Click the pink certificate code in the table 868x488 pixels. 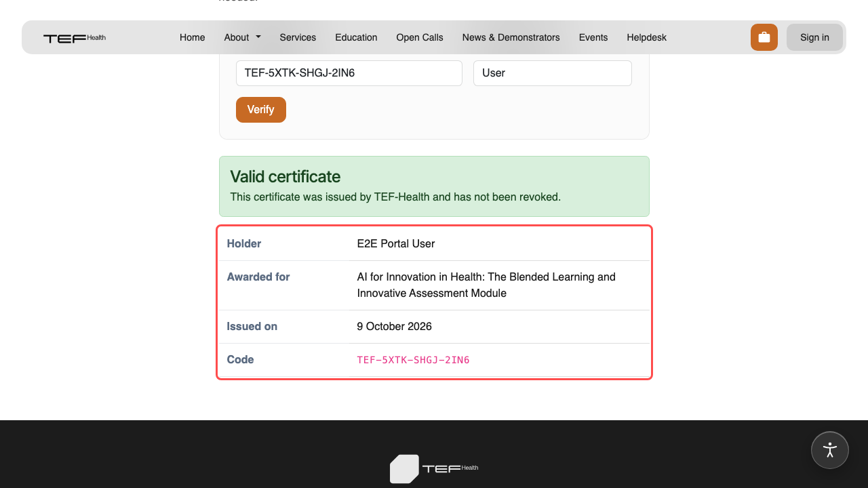414,360
